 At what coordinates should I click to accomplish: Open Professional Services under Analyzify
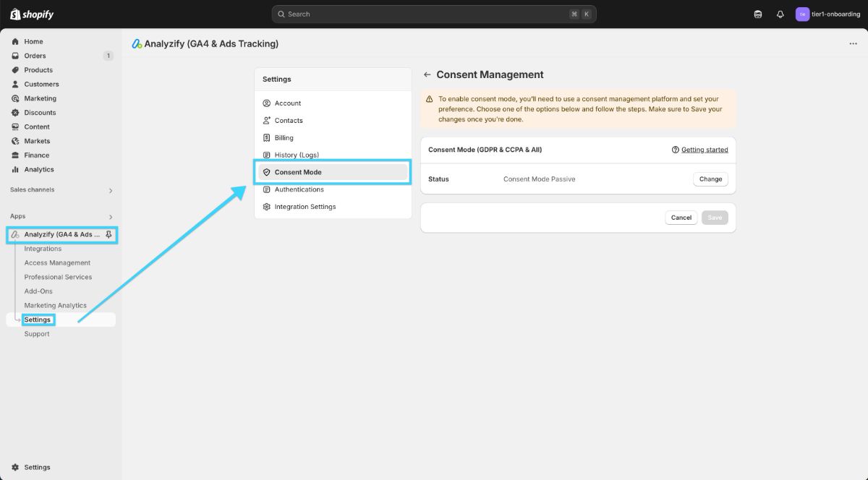[x=58, y=277]
